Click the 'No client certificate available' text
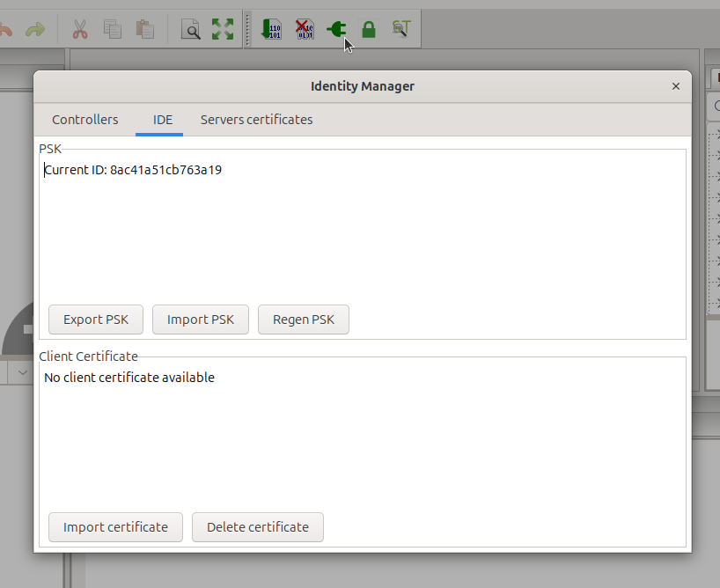 tap(129, 378)
